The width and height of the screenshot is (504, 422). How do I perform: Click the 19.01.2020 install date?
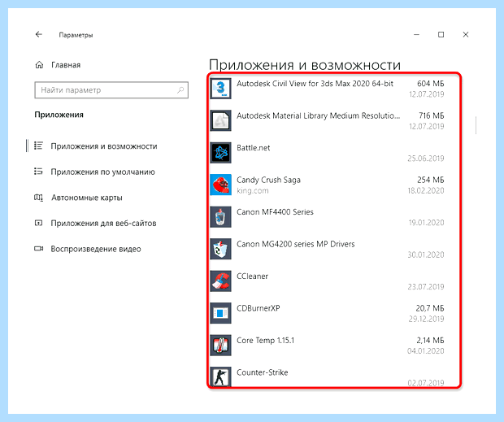(x=426, y=223)
